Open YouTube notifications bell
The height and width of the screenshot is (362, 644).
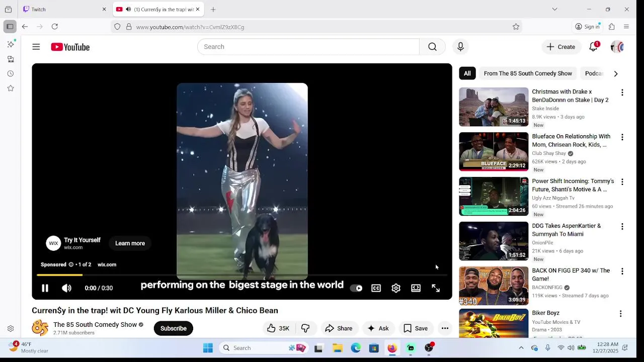point(594,47)
